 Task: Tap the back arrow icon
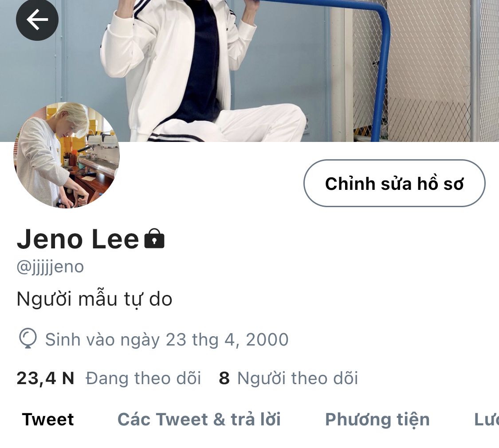click(x=37, y=20)
